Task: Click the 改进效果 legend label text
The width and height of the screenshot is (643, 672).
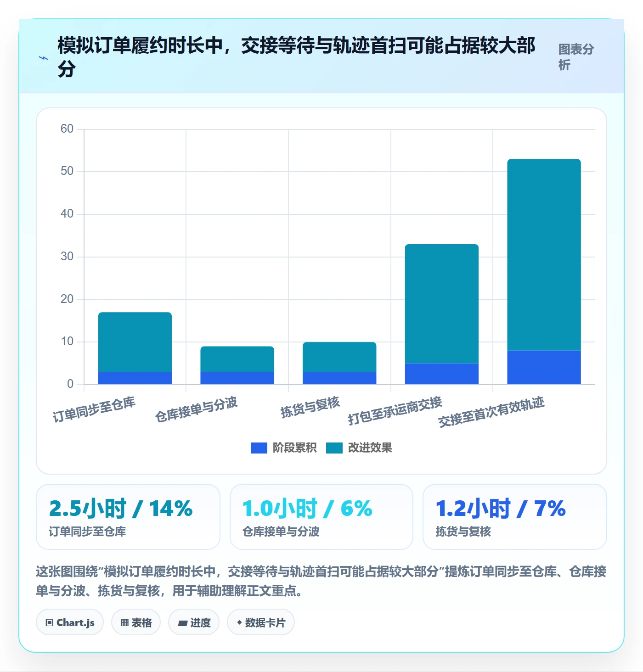Action: tap(370, 448)
